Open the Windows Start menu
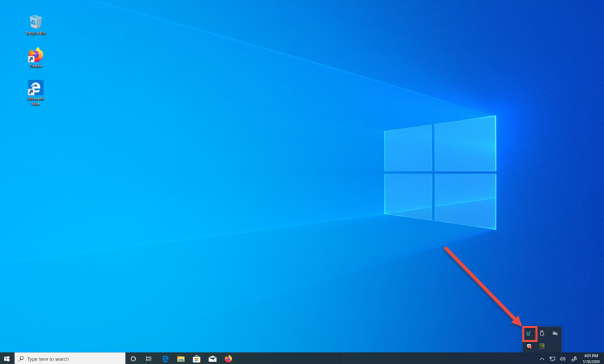604x364 pixels. pyautogui.click(x=7, y=358)
